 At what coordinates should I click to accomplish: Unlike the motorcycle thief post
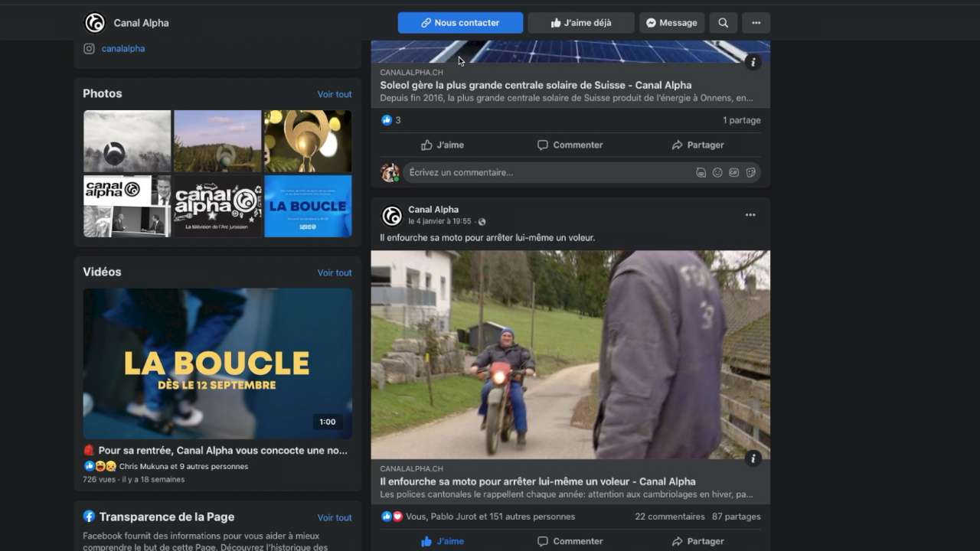(443, 541)
